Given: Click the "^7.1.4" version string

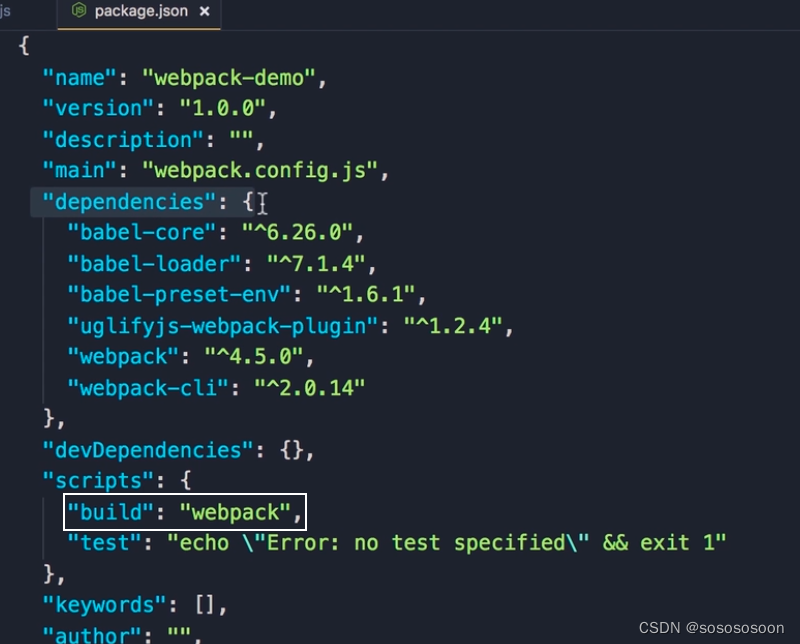Looking at the screenshot, I should pos(316,264).
